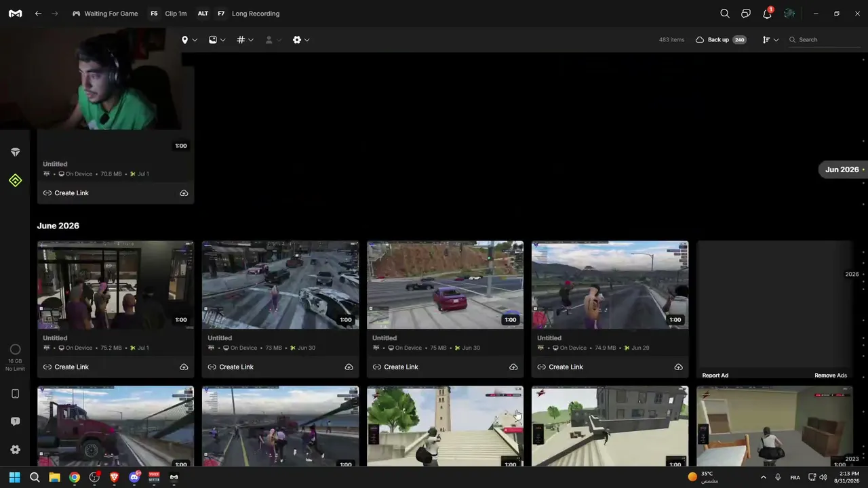Open the green layered diamond sidebar icon
The image size is (868, 488).
15,180
